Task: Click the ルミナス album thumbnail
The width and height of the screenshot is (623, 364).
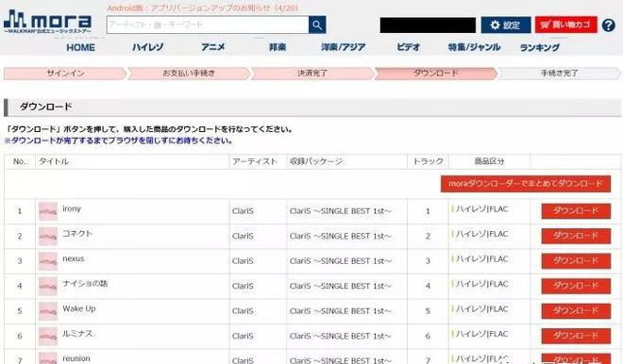Action: (48, 337)
